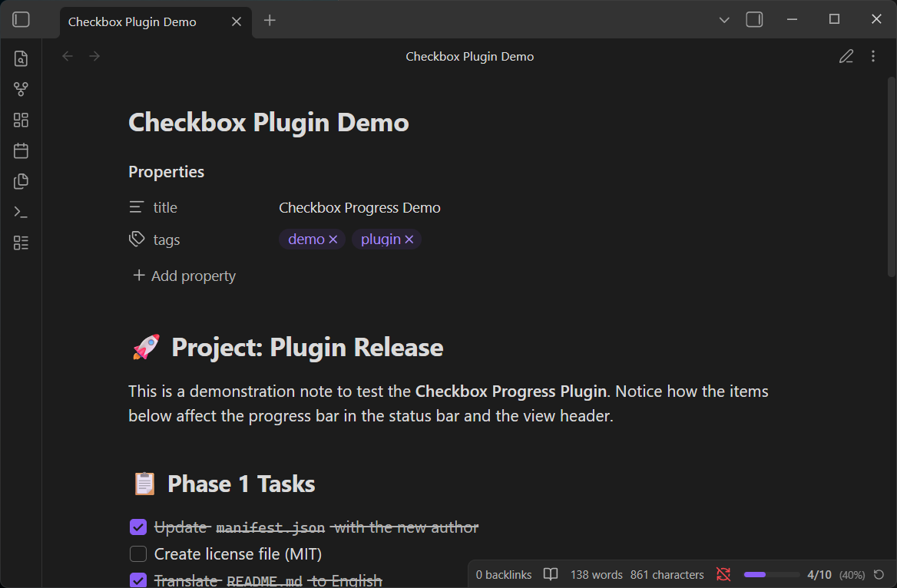This screenshot has height=588, width=897.
Task: Click the checkbox progress bar in status bar
Action: pyautogui.click(x=772, y=574)
